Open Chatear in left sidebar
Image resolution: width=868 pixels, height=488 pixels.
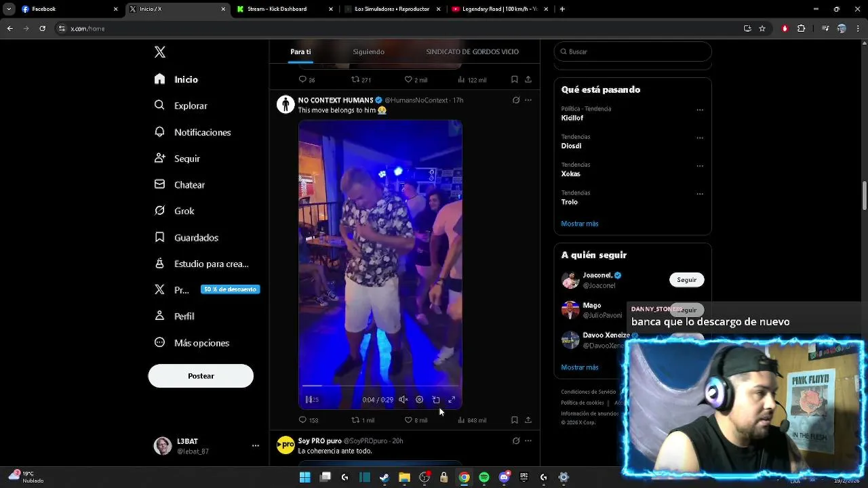(x=180, y=184)
